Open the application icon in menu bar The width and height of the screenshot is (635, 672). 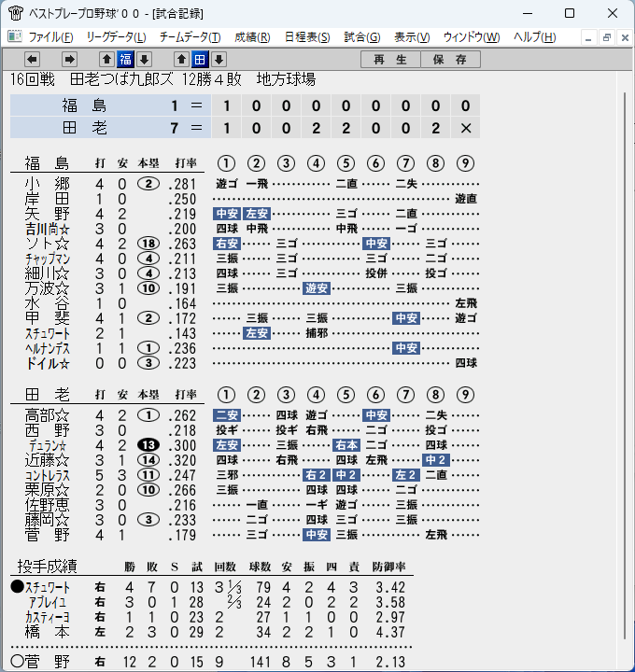point(15,36)
